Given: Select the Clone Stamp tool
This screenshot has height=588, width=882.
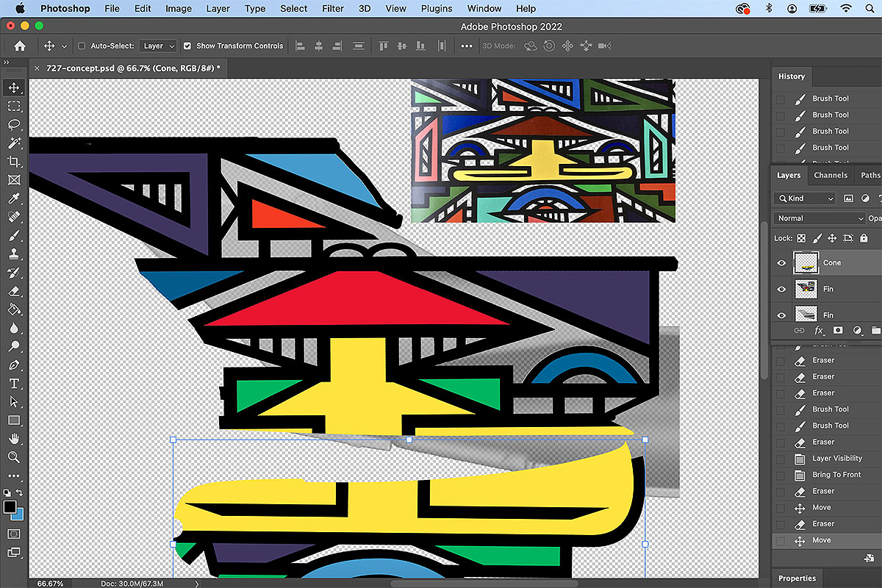Looking at the screenshot, I should (14, 254).
